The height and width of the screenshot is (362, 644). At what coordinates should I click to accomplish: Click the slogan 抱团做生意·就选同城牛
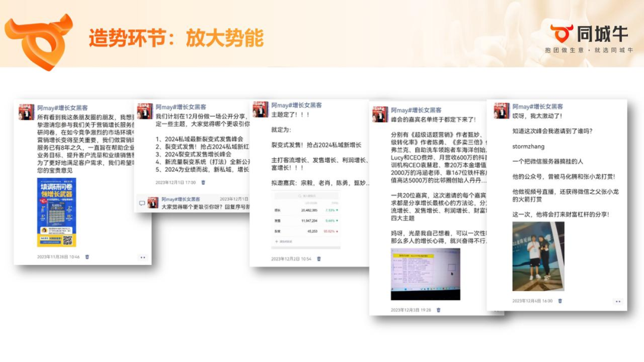tap(589, 50)
